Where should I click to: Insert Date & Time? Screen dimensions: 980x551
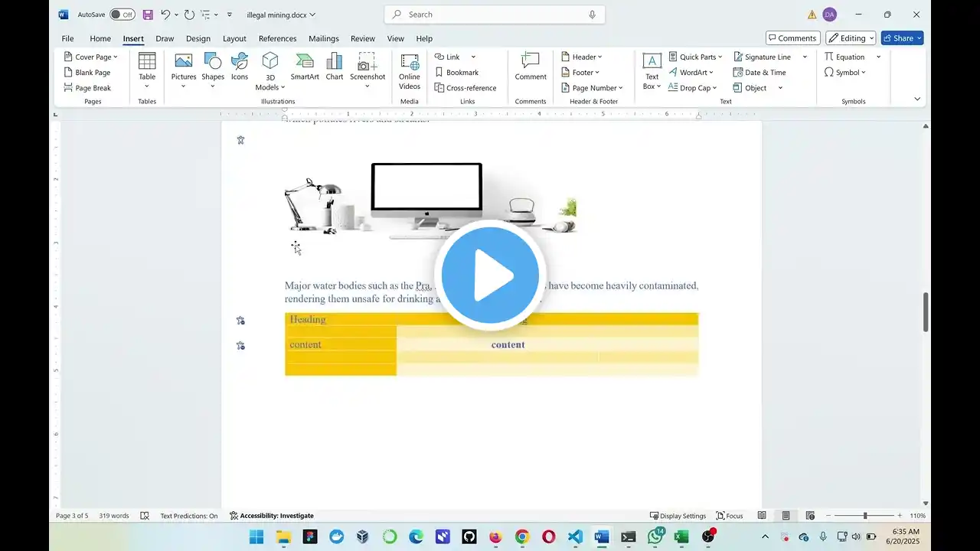[759, 72]
